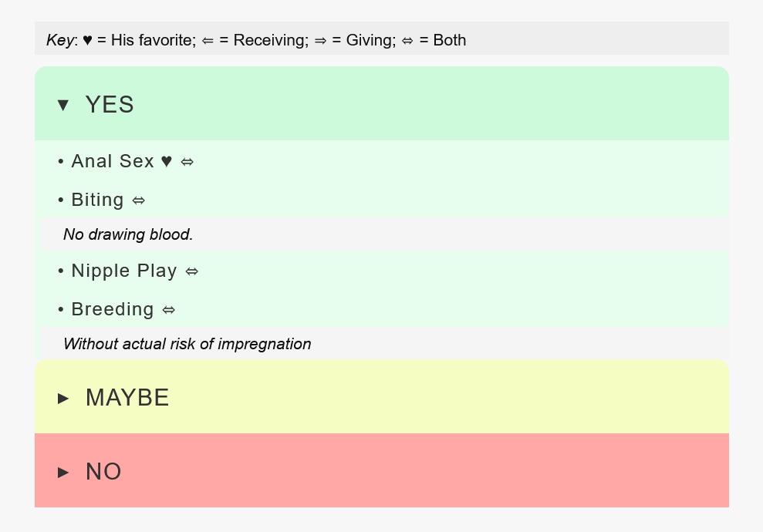This screenshot has height=532, width=763.
Task: Collapse the YES section triangle
Action: point(63,105)
